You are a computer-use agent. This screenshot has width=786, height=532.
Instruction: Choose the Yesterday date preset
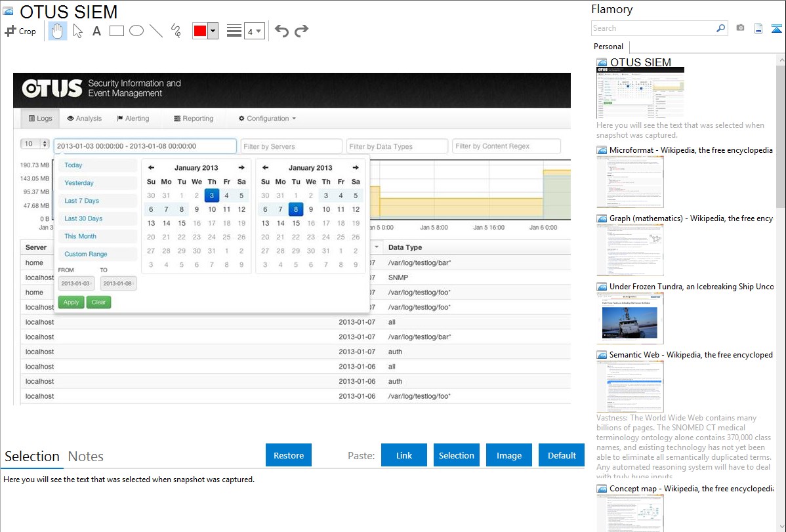(98, 183)
